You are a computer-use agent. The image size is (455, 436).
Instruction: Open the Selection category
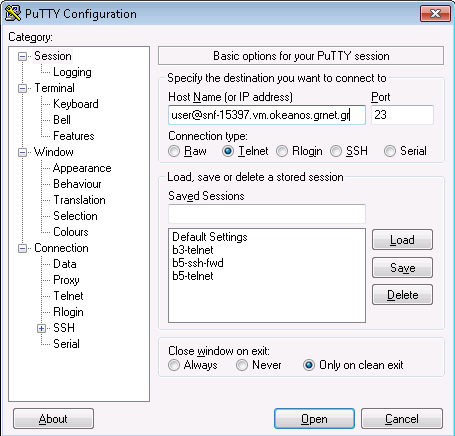click(75, 216)
